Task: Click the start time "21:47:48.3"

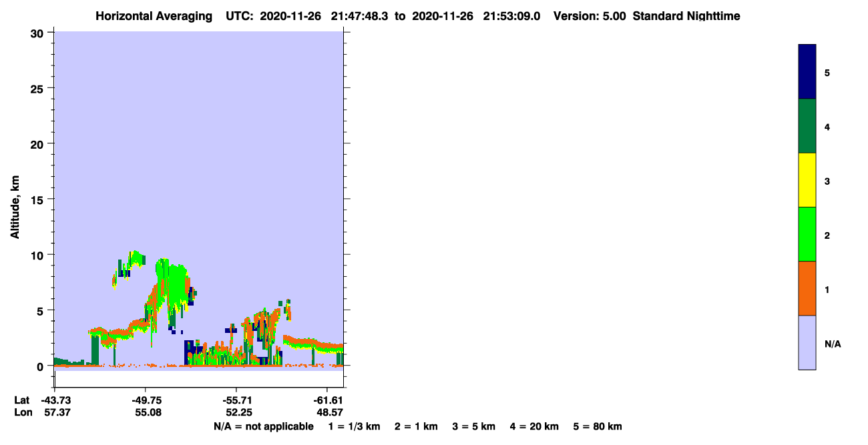Action: pos(361,16)
